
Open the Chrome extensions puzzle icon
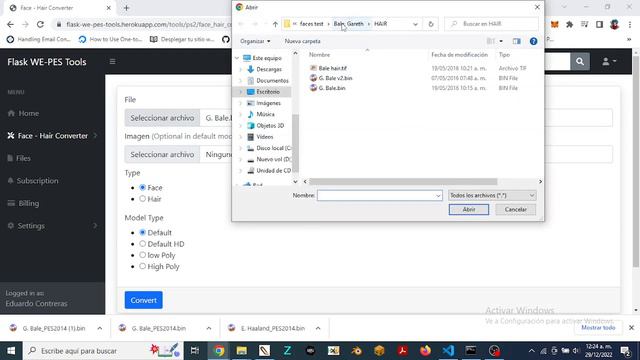pos(569,24)
